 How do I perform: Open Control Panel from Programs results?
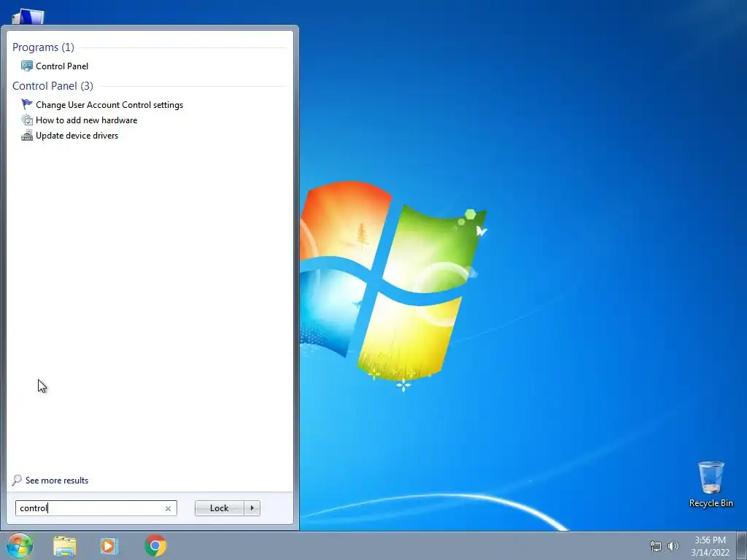click(x=62, y=66)
